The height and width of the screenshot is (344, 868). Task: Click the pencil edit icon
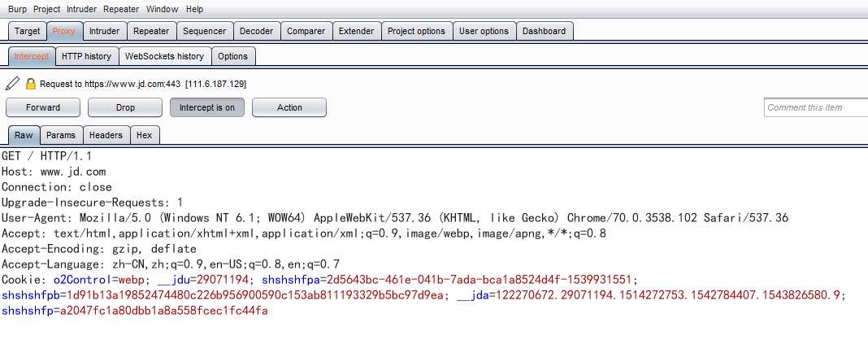tap(12, 84)
